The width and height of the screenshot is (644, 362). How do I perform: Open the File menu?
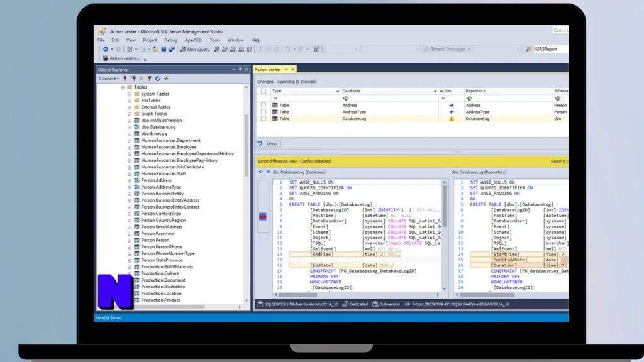point(101,40)
